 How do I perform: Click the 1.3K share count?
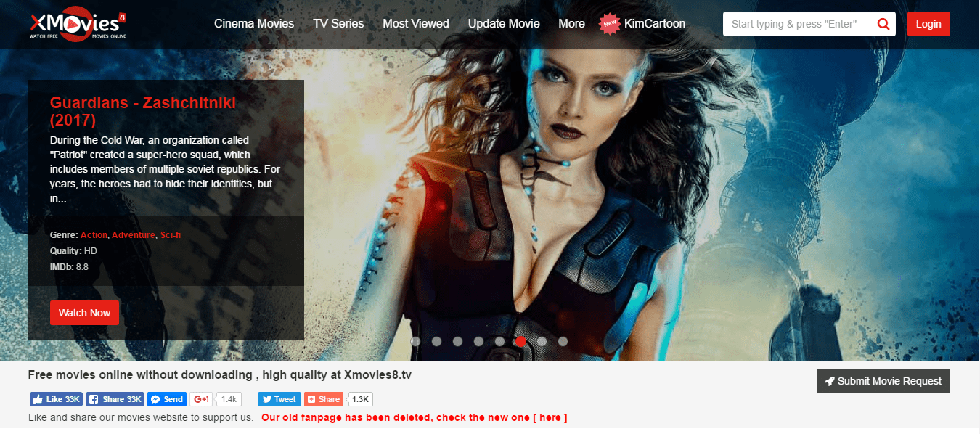[x=360, y=399]
